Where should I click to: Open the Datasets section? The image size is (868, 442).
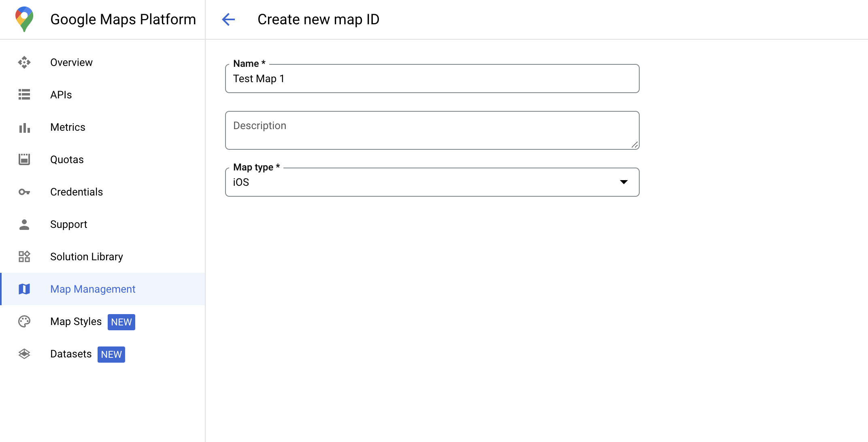tap(70, 354)
